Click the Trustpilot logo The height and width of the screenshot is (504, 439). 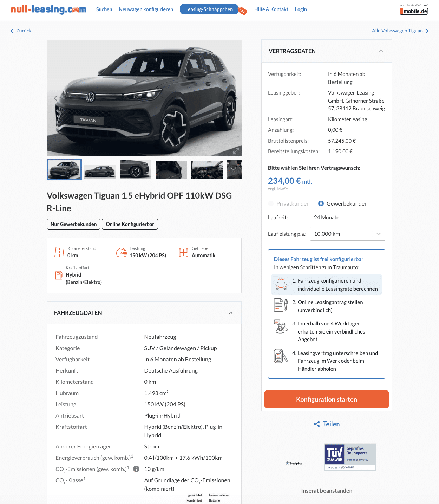294,463
